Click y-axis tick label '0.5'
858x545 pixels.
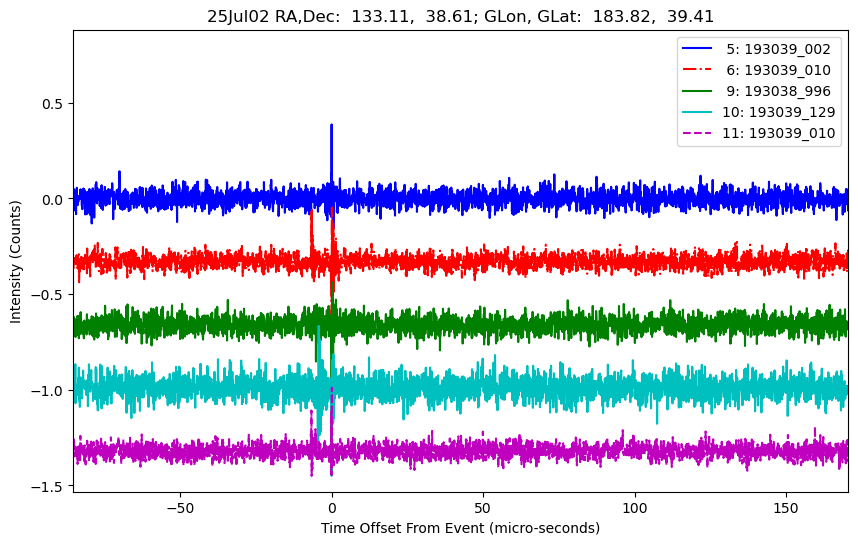pos(53,103)
